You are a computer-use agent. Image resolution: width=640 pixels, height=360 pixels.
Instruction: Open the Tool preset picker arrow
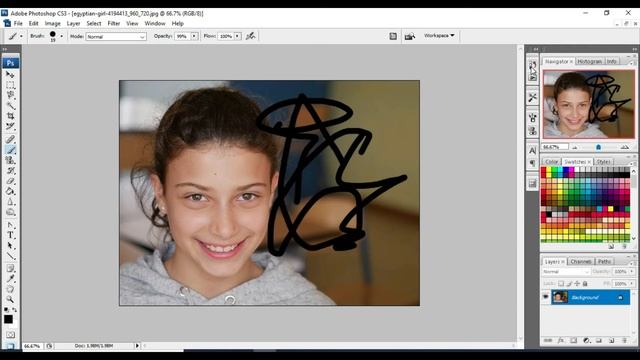pyautogui.click(x=21, y=36)
